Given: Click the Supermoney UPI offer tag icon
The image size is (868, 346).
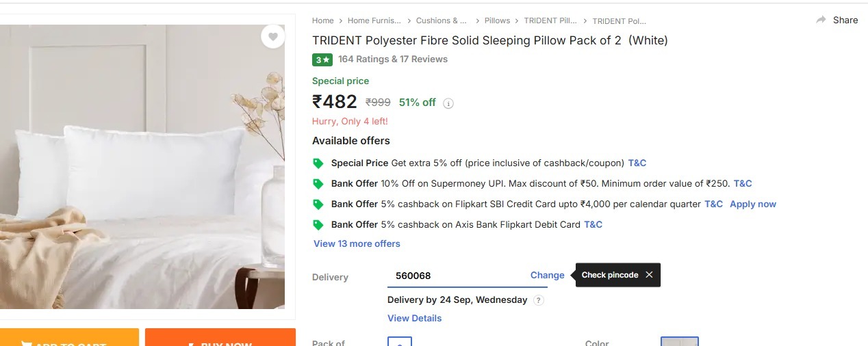Looking at the screenshot, I should 318,184.
